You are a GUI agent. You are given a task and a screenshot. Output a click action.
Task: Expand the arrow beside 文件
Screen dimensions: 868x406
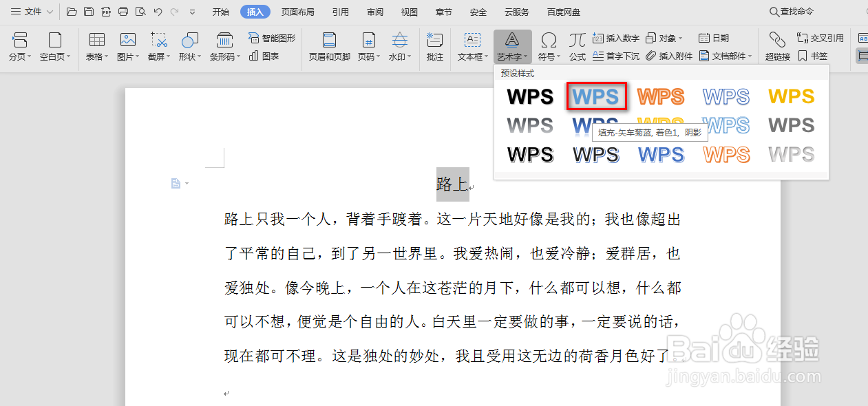click(50, 12)
